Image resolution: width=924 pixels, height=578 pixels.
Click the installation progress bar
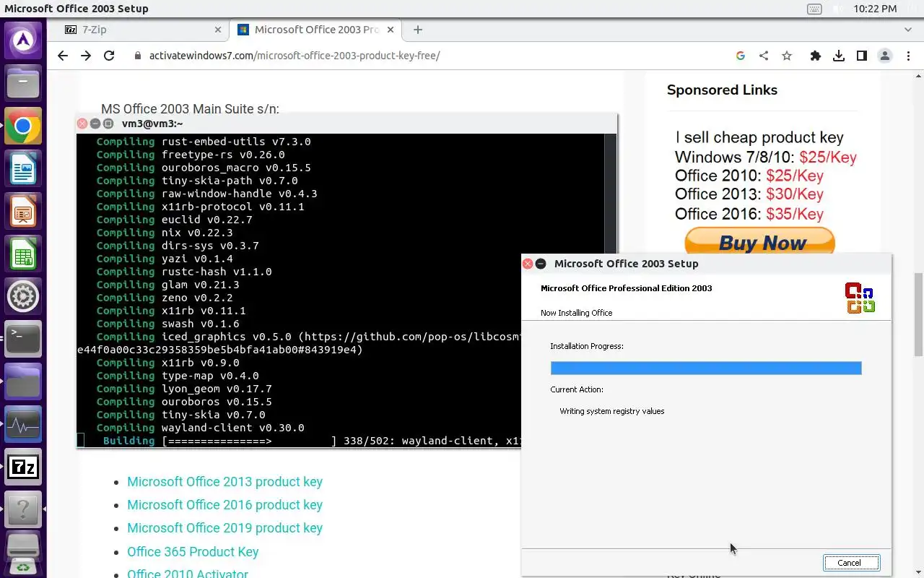(706, 368)
